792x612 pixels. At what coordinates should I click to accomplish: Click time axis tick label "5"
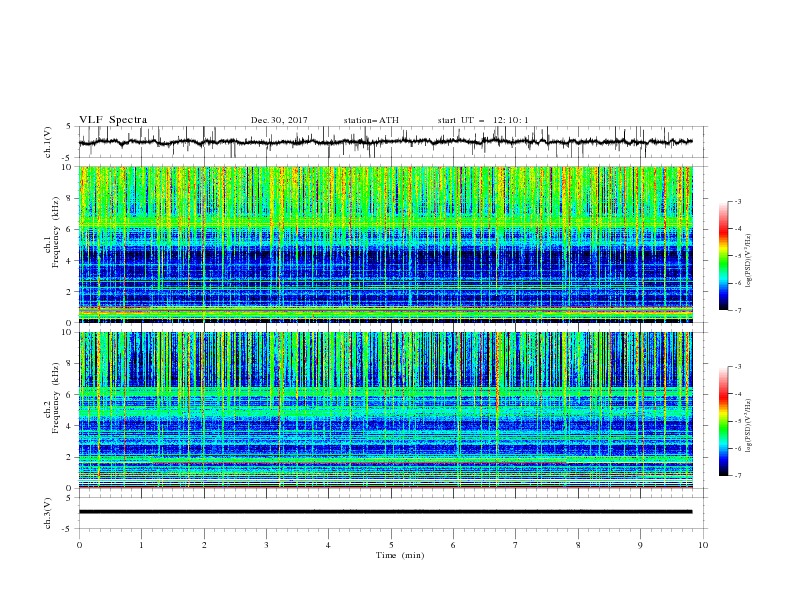391,545
